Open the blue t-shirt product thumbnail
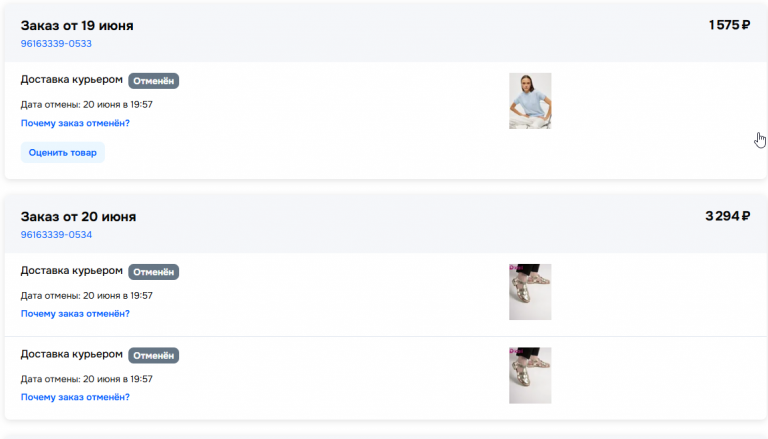 coord(530,101)
